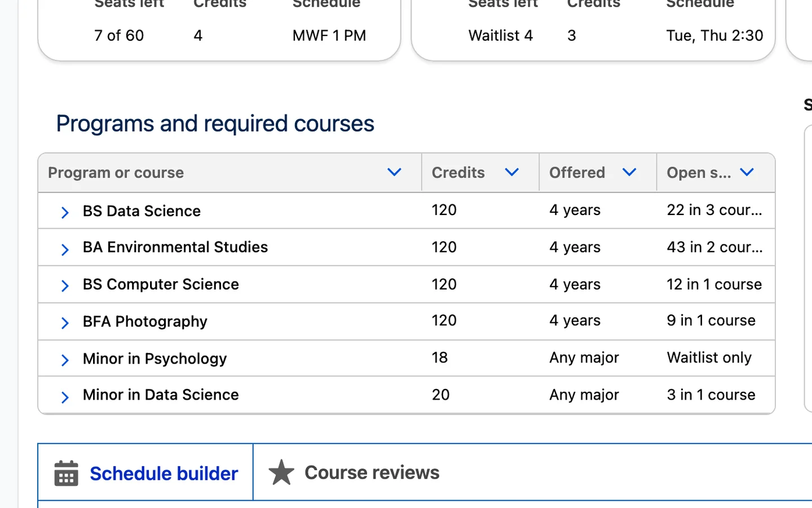This screenshot has height=508, width=812.
Task: Select the BA Environmental Studies program name
Action: pyautogui.click(x=175, y=247)
